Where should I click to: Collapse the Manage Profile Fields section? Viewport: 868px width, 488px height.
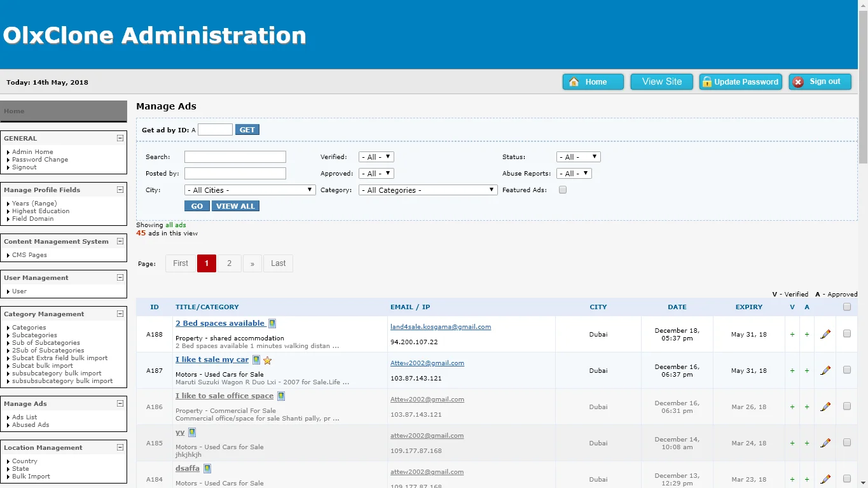point(120,190)
